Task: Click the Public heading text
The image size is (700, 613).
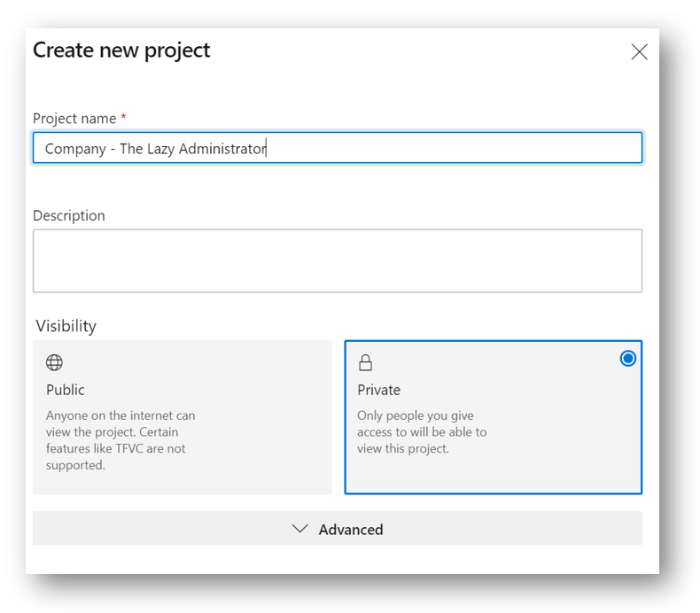Action: click(66, 390)
